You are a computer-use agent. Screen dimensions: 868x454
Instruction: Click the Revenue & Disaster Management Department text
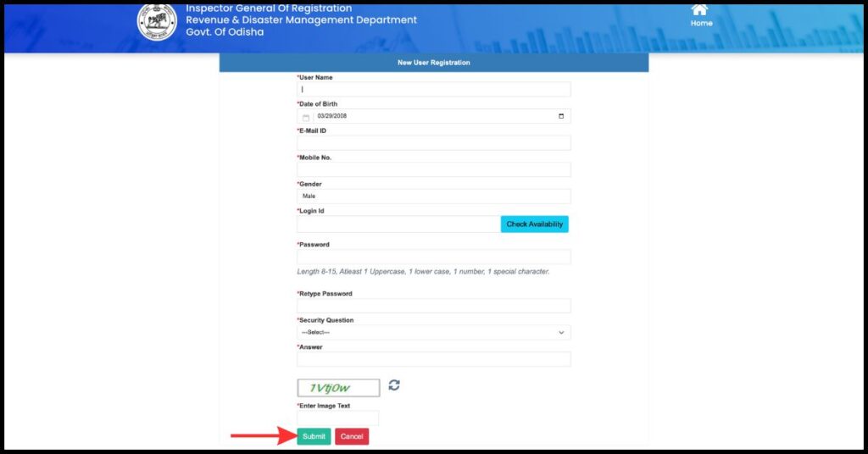pyautogui.click(x=301, y=20)
